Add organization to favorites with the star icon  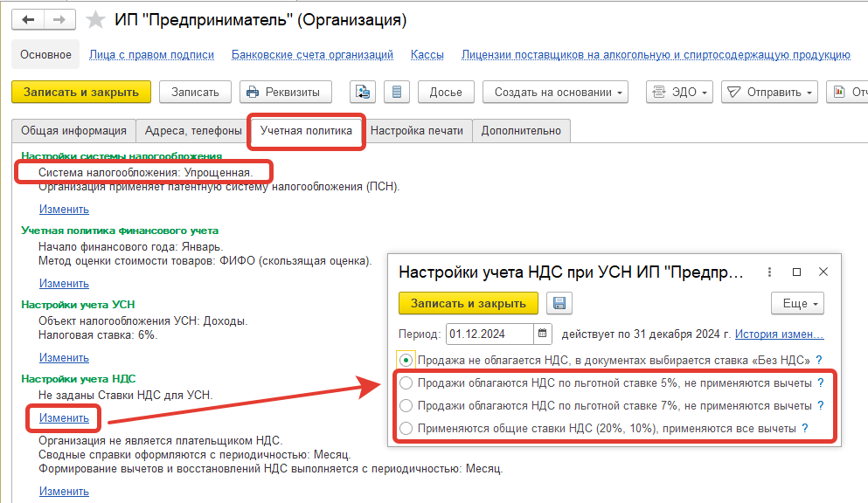click(94, 18)
